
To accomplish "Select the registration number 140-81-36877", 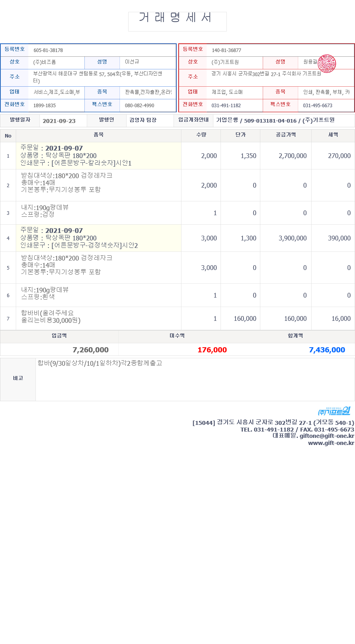I will [226, 50].
